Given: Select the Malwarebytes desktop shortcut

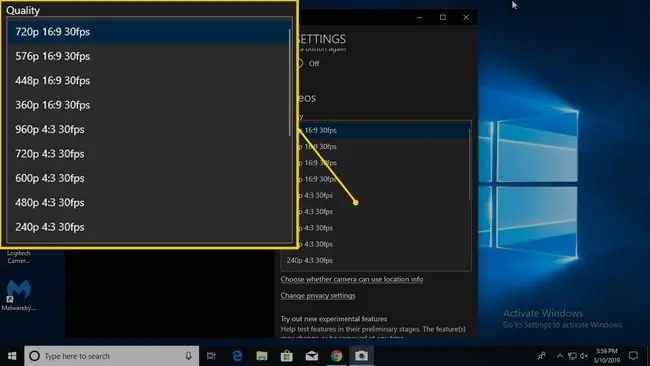Looking at the screenshot, I should click(18, 295).
